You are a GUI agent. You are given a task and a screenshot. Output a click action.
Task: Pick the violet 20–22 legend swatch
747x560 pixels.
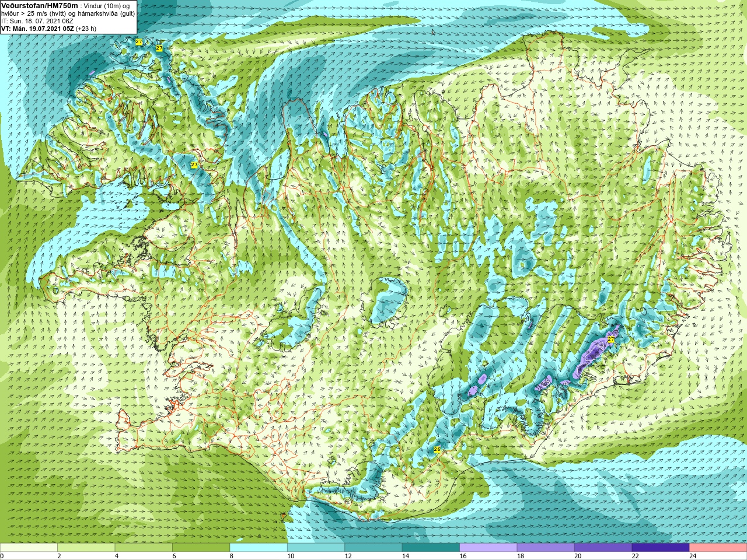pos(603,548)
